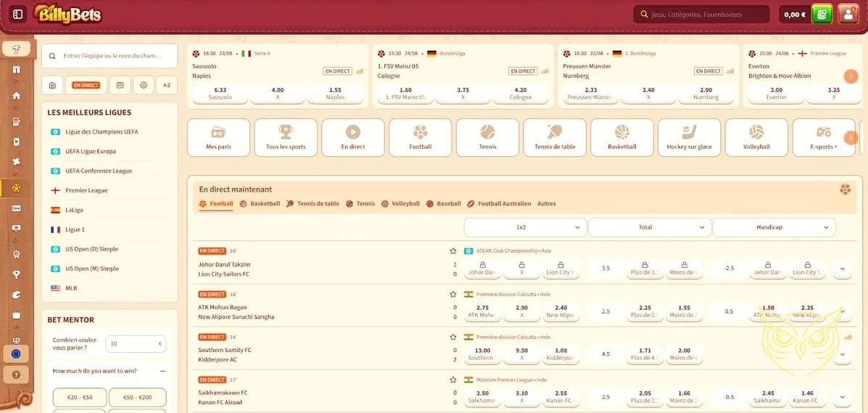Open the Total market dropdown
This screenshot has height=413, width=868.
649,227
